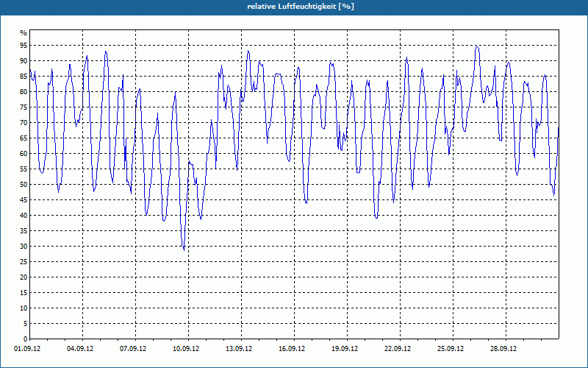Select the date label '25.09.12'
This screenshot has height=368, width=588.
(451, 349)
